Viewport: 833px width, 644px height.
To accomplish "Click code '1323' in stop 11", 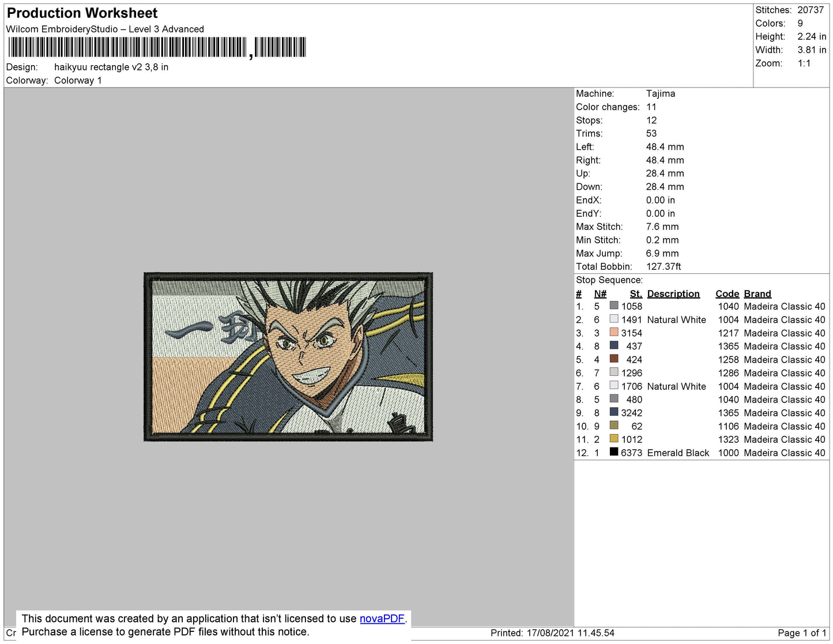I will click(x=729, y=439).
